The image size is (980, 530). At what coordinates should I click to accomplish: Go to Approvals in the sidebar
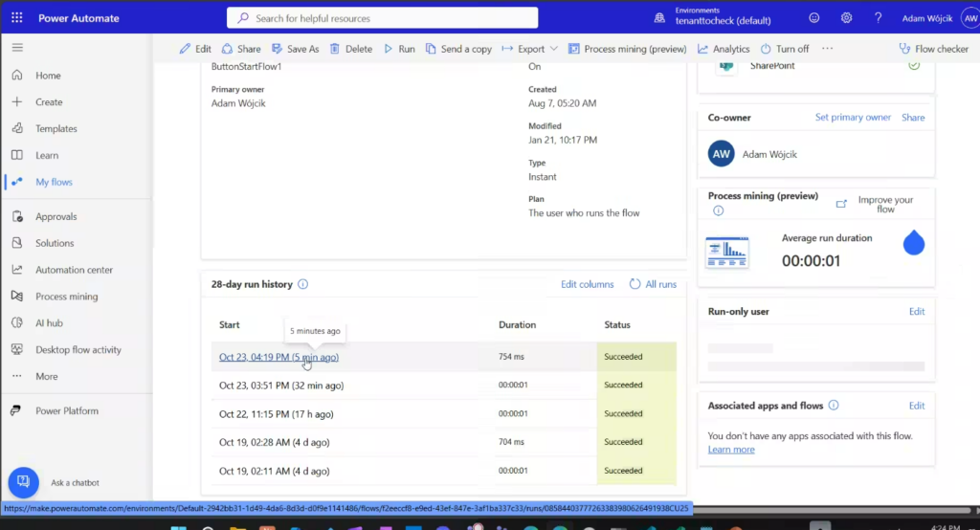point(56,216)
